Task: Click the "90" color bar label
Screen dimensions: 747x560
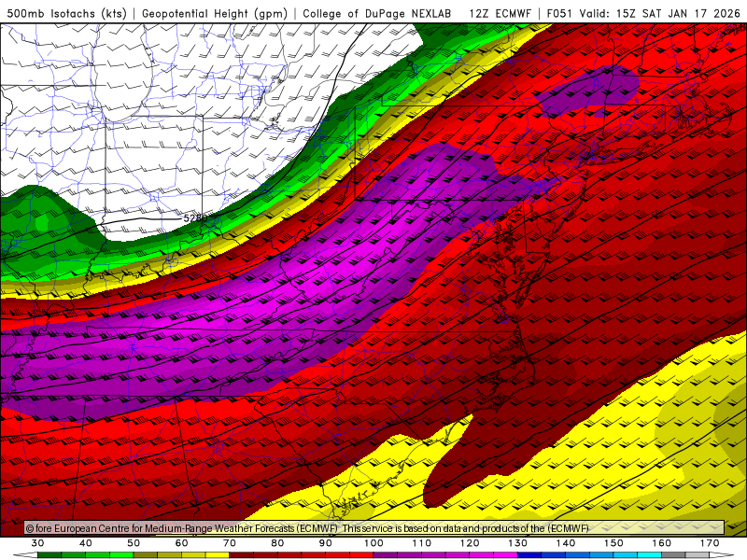Action: click(x=326, y=543)
